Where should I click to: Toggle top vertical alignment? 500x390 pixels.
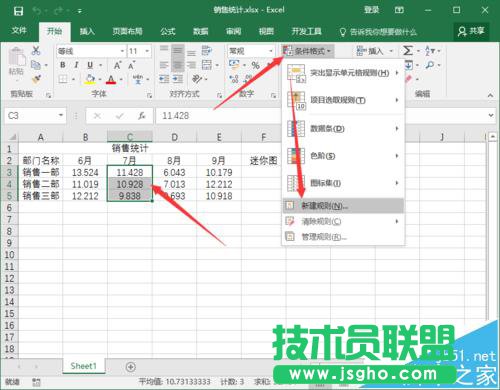tap(164, 50)
